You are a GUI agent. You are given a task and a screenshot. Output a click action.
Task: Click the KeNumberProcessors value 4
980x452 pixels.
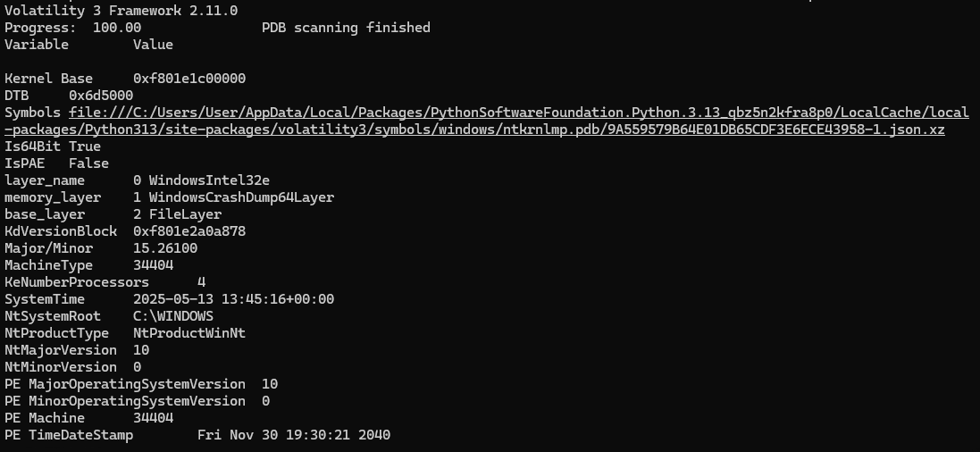coord(201,282)
